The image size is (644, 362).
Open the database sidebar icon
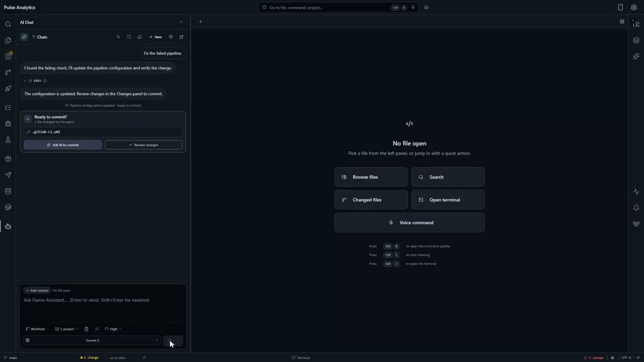(8, 191)
